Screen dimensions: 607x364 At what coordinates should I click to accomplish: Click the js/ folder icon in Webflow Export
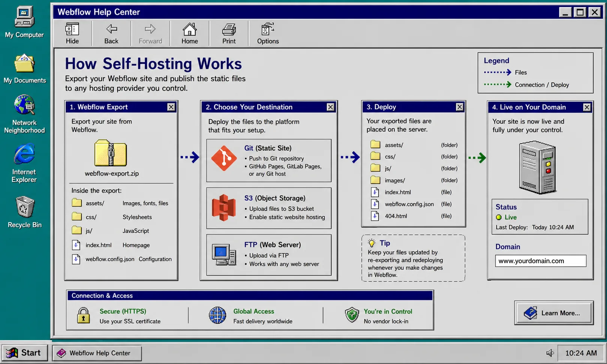77,231
